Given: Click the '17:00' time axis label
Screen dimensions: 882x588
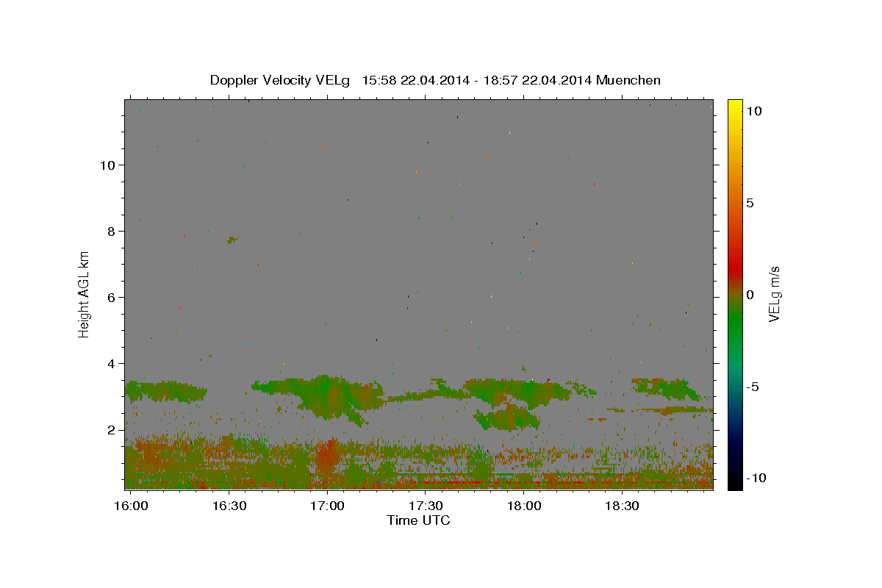Looking at the screenshot, I should click(327, 506).
